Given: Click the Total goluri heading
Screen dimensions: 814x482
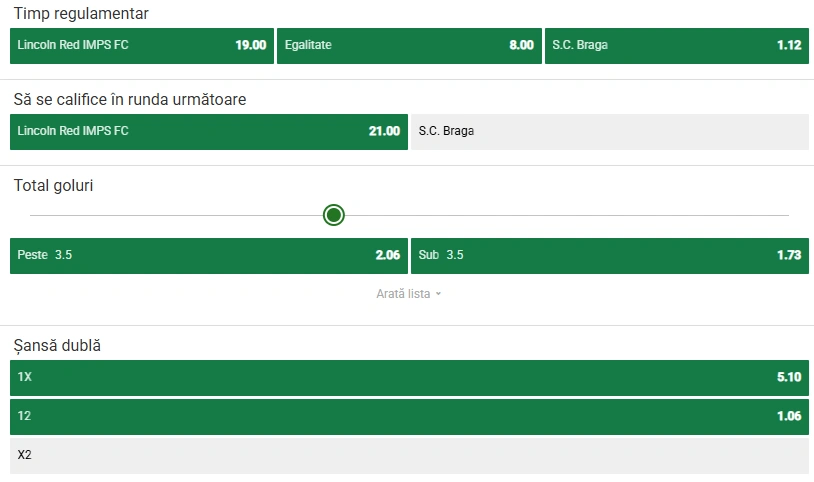Looking at the screenshot, I should pyautogui.click(x=53, y=185).
